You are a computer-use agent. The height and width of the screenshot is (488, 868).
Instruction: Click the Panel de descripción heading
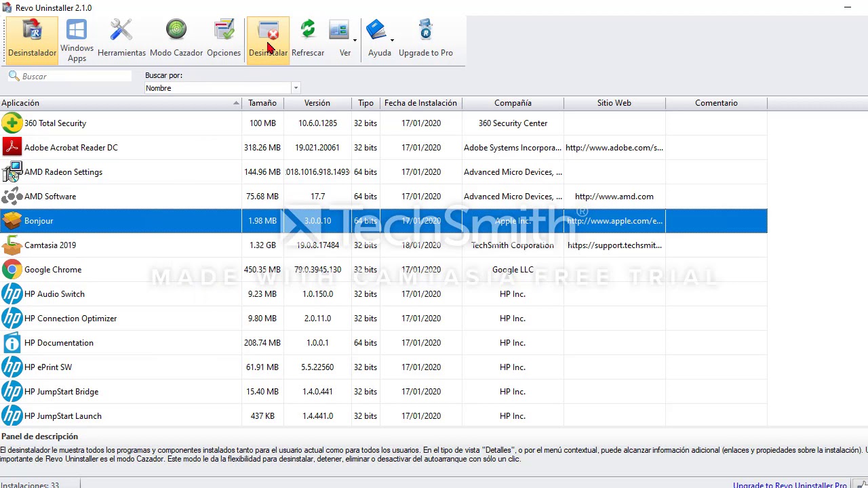39,436
